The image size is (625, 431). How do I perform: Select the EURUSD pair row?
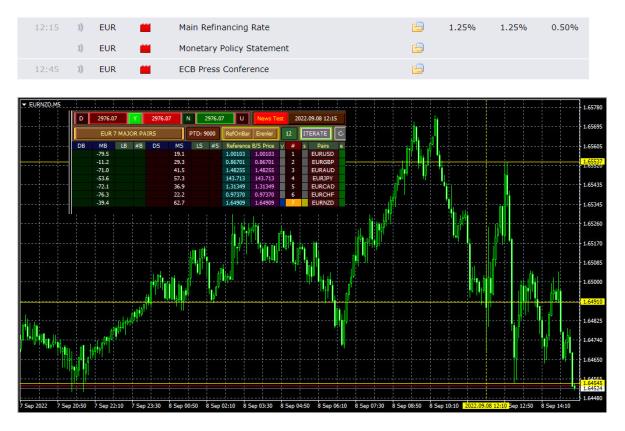click(323, 154)
